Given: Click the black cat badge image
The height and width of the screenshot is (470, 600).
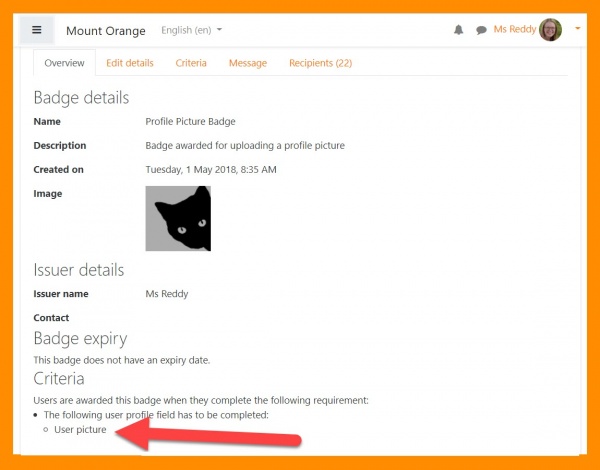Looking at the screenshot, I should click(178, 218).
